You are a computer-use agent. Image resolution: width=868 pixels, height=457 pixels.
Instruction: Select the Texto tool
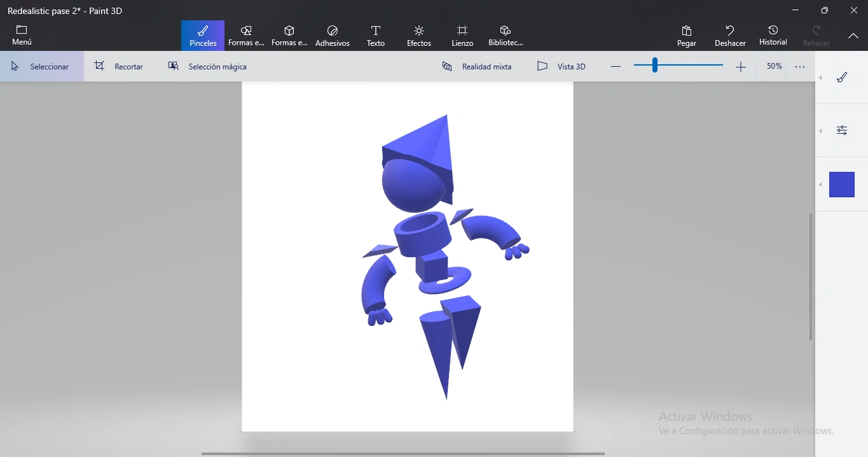(376, 36)
